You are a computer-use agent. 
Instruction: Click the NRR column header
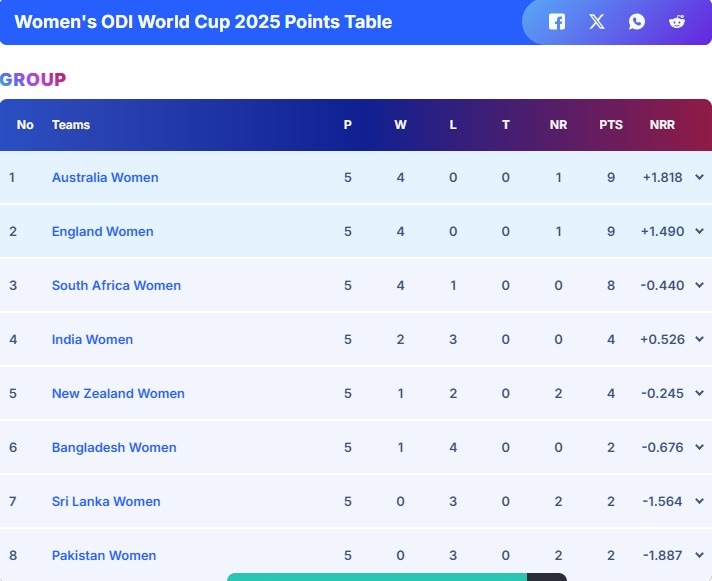click(x=662, y=125)
